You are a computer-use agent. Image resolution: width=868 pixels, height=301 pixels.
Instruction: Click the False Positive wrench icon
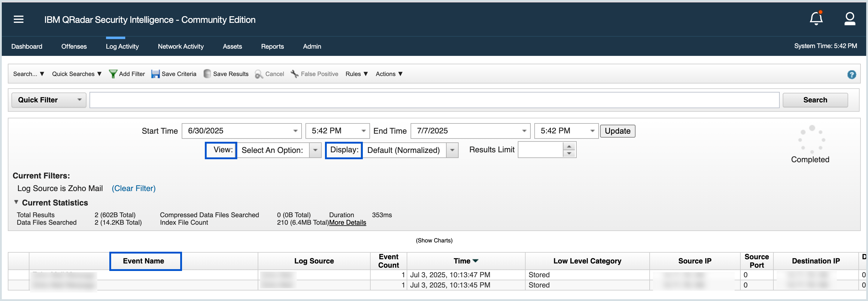[295, 74]
